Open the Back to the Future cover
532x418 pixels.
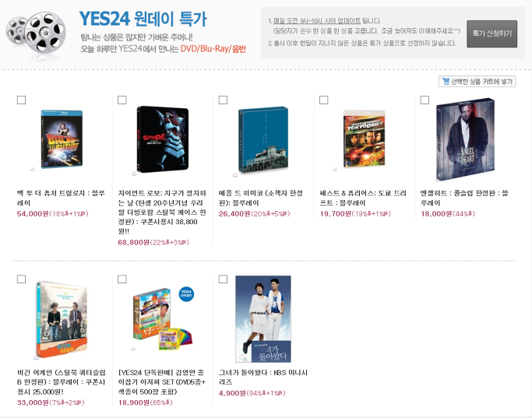(x=62, y=139)
